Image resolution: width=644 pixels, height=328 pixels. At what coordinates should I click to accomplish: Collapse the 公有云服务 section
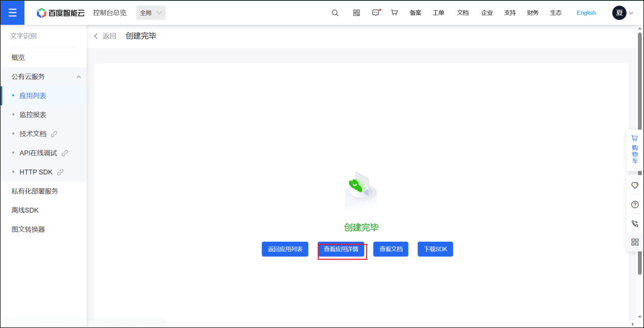pyautogui.click(x=79, y=77)
